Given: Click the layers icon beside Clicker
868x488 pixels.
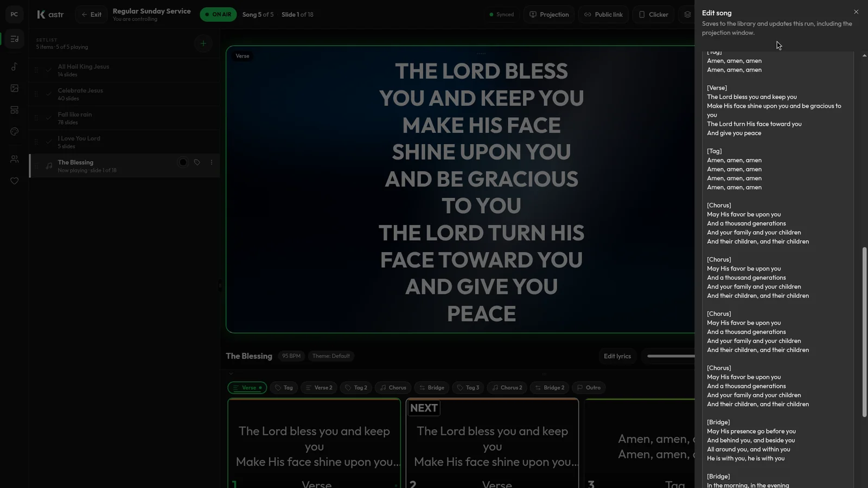Looking at the screenshot, I should (x=687, y=15).
